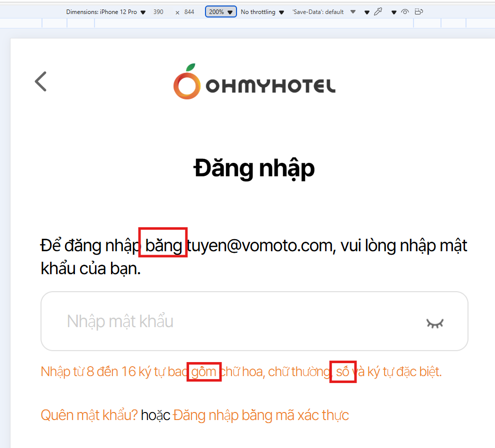495x448 pixels.
Task: Click the Đăng nhập page heading
Action: click(254, 169)
